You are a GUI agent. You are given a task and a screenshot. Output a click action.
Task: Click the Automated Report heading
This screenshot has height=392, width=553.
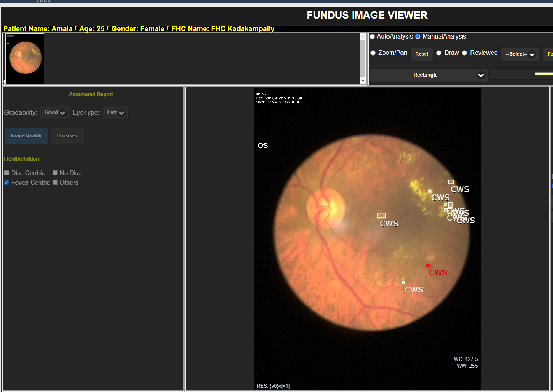pos(91,94)
